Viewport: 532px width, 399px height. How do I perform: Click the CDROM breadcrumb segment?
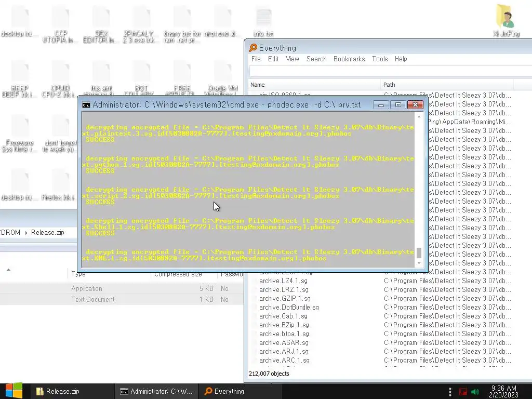[10, 233]
